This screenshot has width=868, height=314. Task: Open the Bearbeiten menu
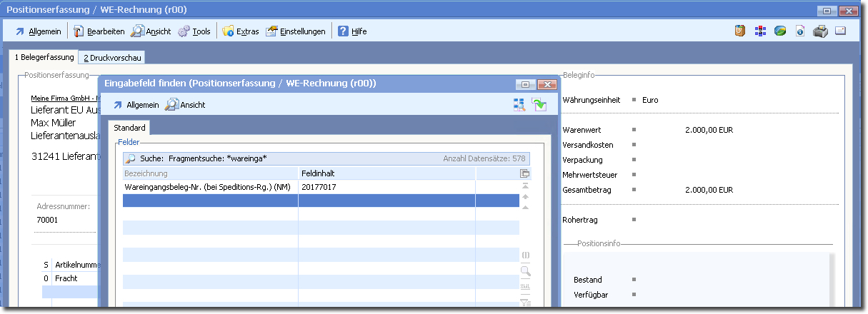point(99,31)
